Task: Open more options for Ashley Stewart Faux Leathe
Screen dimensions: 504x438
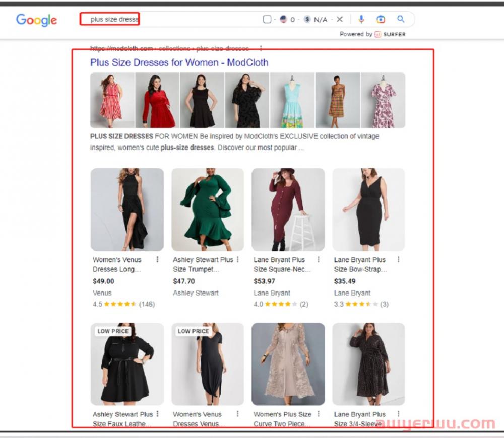Action: [157, 414]
